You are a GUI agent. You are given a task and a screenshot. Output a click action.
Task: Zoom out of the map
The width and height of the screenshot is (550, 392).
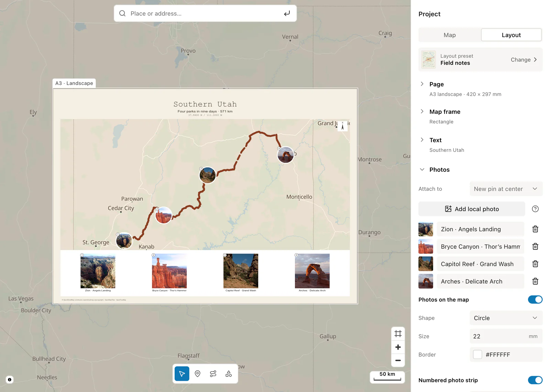point(398,360)
